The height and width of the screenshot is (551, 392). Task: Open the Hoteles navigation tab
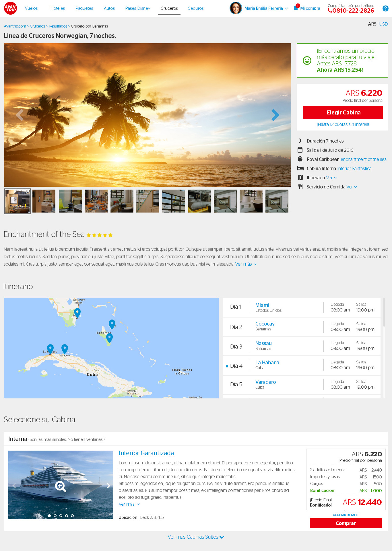point(58,8)
